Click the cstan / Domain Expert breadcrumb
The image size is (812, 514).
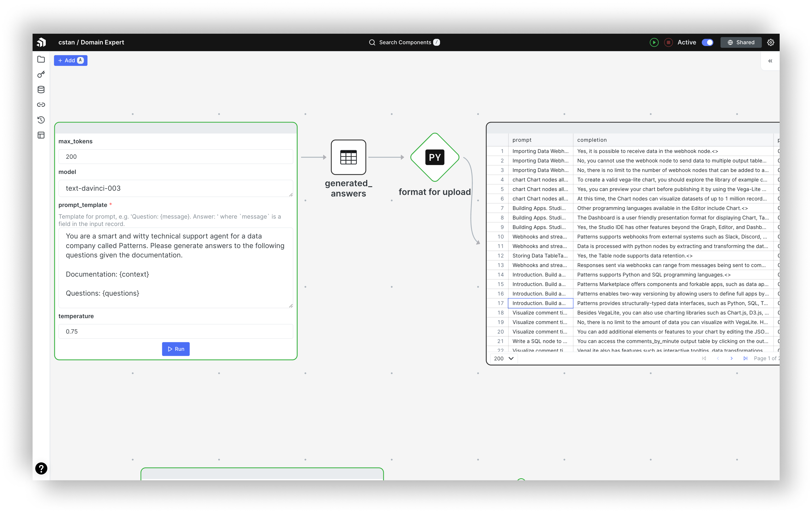(x=91, y=42)
